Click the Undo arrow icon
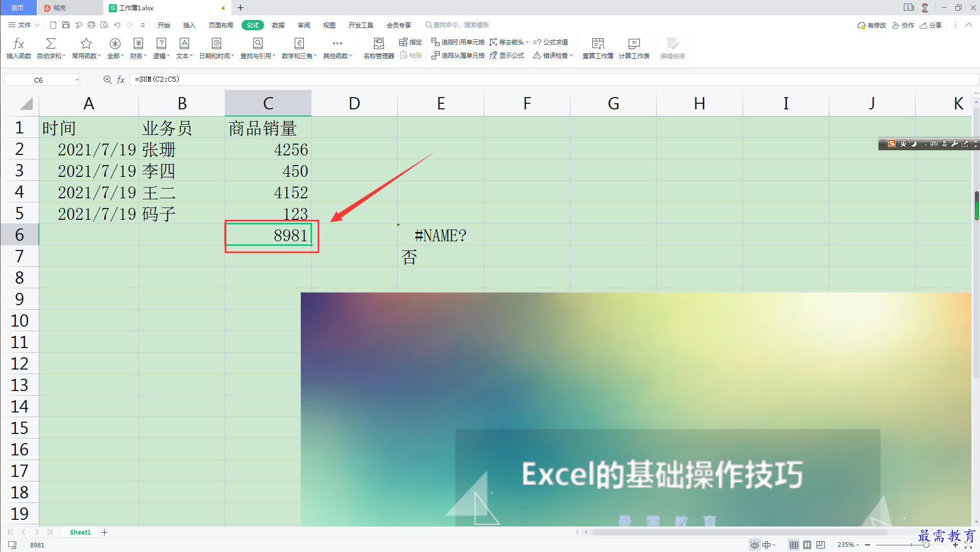 tap(117, 25)
